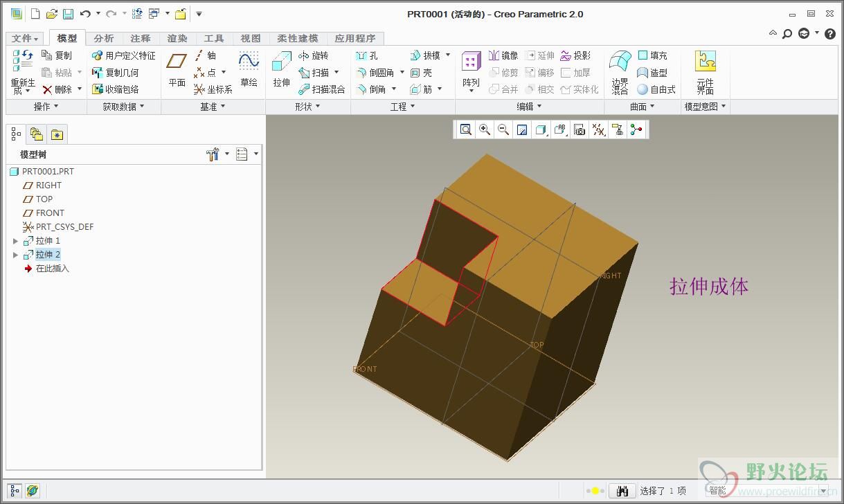Expand the 曲面 group dropdown

643,107
